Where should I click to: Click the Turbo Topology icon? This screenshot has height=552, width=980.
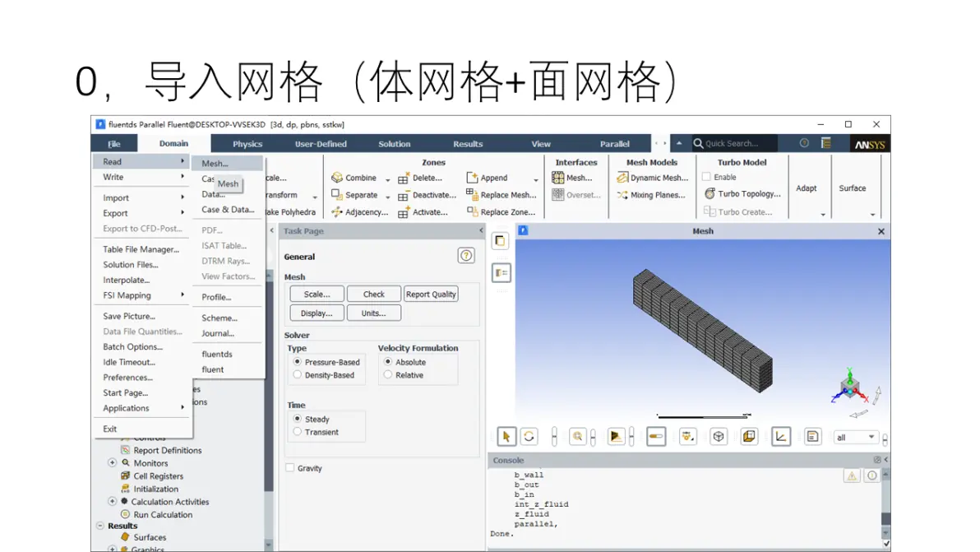click(710, 194)
